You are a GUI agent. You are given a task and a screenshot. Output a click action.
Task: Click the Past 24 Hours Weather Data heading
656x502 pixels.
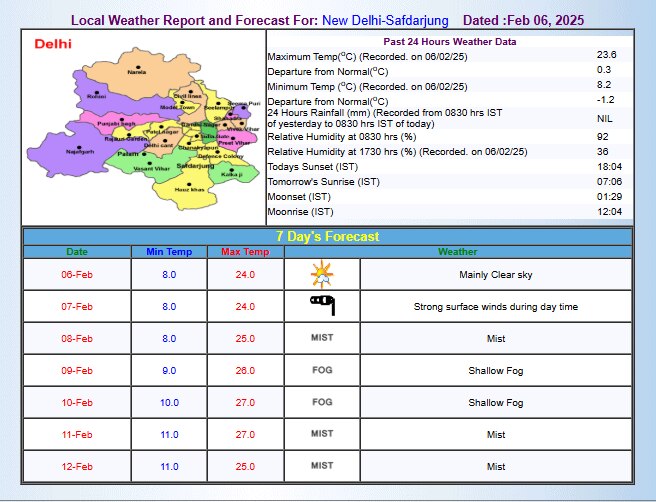(449, 41)
